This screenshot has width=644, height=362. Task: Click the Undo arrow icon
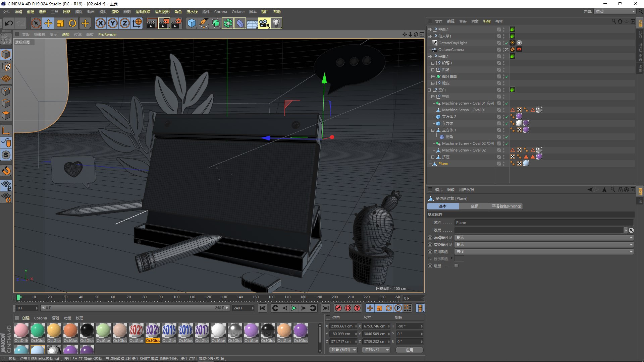point(9,23)
